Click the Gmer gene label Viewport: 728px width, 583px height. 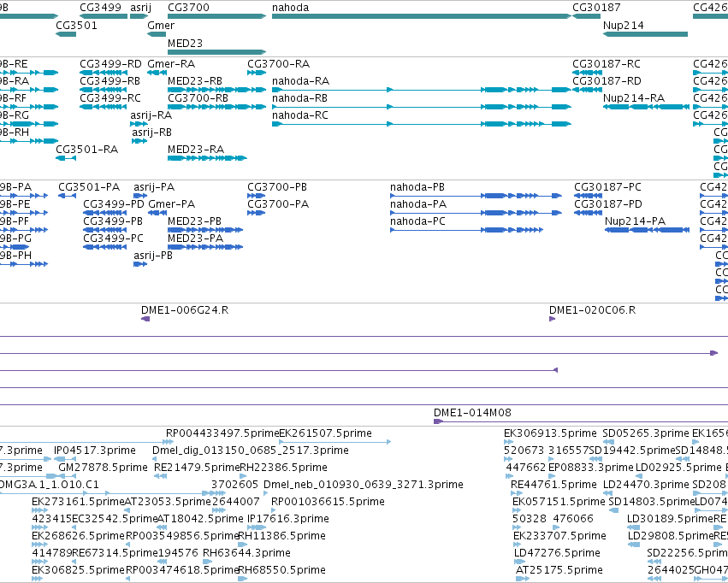161,26
